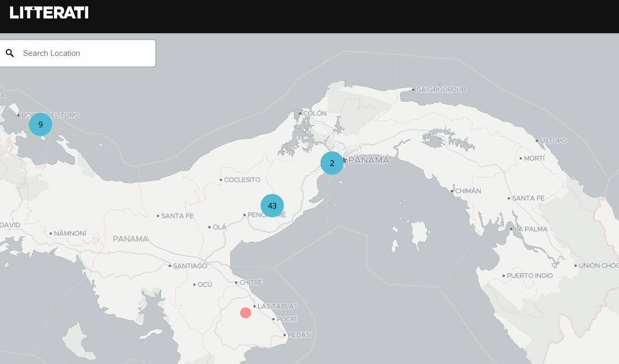
Task: Open the cluster marker showing 9
Action: pyautogui.click(x=40, y=124)
